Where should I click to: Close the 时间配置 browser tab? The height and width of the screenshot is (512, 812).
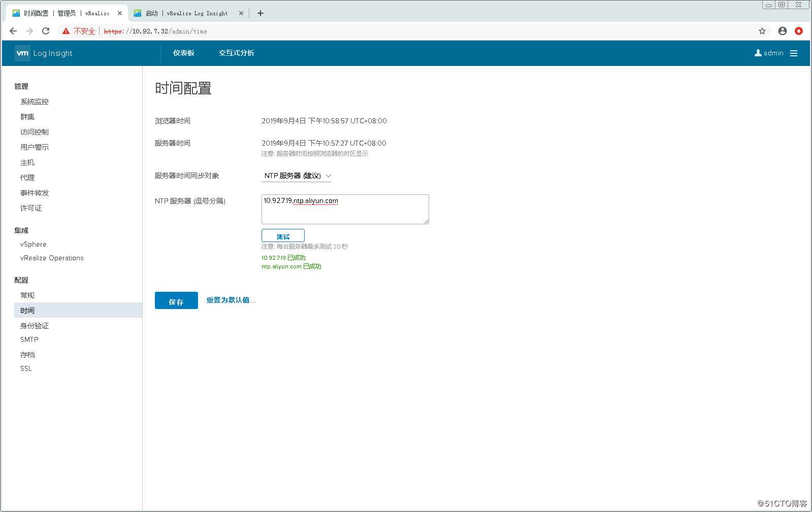click(x=120, y=13)
